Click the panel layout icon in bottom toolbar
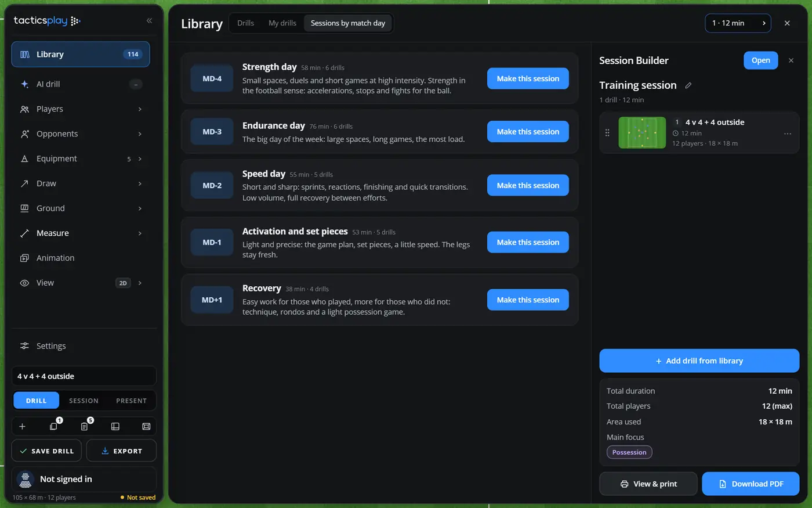This screenshot has height=508, width=812. coord(115,427)
